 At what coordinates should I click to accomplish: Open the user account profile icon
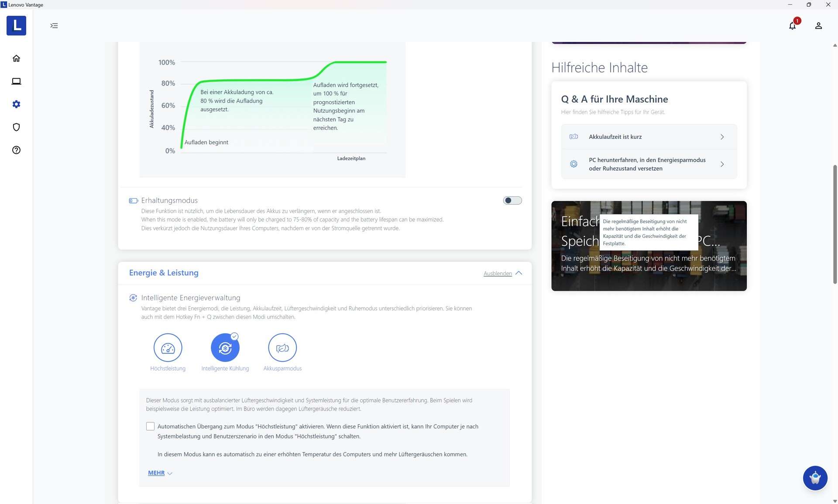click(x=818, y=26)
